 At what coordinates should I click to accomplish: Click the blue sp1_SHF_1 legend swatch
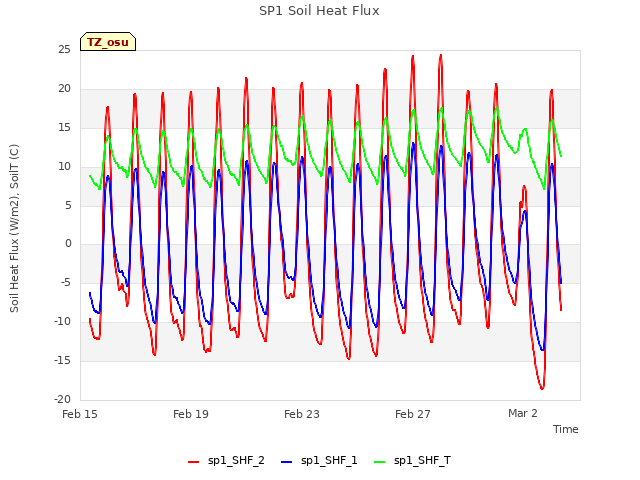[x=287, y=462]
